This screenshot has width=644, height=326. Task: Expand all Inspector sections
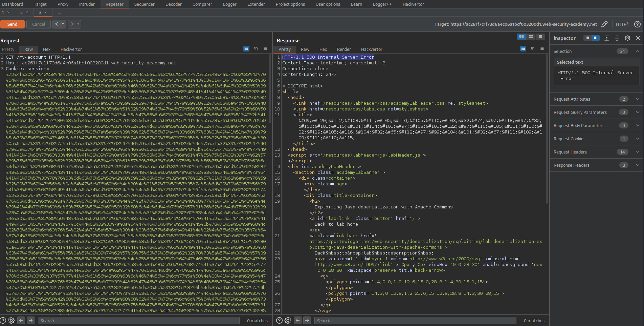pos(606,38)
